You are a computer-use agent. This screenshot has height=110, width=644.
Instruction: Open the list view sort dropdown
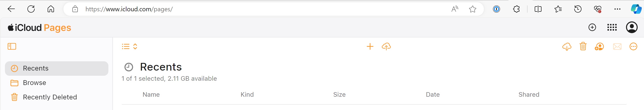(129, 46)
